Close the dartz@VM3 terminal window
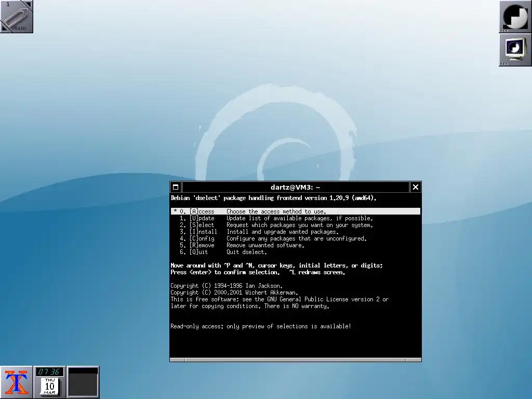This screenshot has height=399, width=532. [x=415, y=187]
